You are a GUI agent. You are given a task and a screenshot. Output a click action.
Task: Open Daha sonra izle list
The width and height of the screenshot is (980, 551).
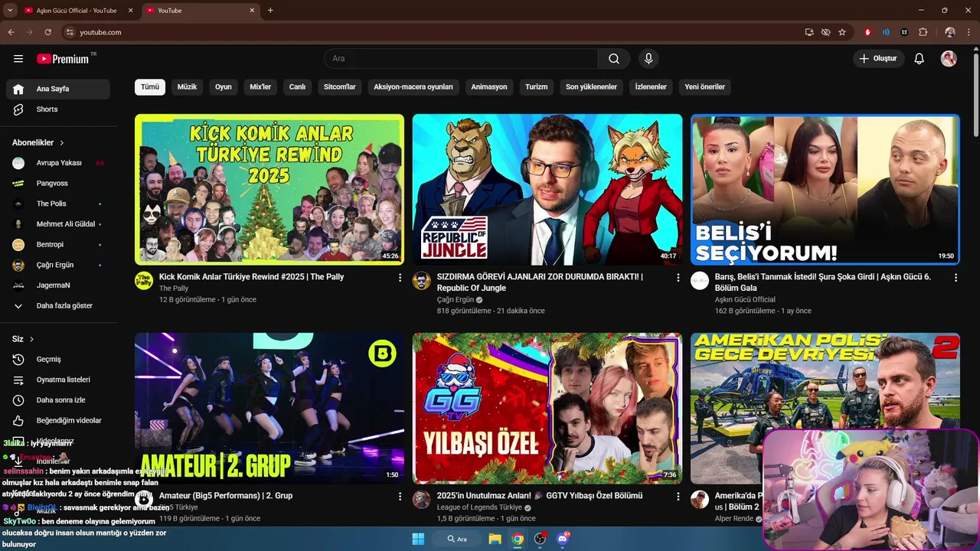(x=58, y=400)
